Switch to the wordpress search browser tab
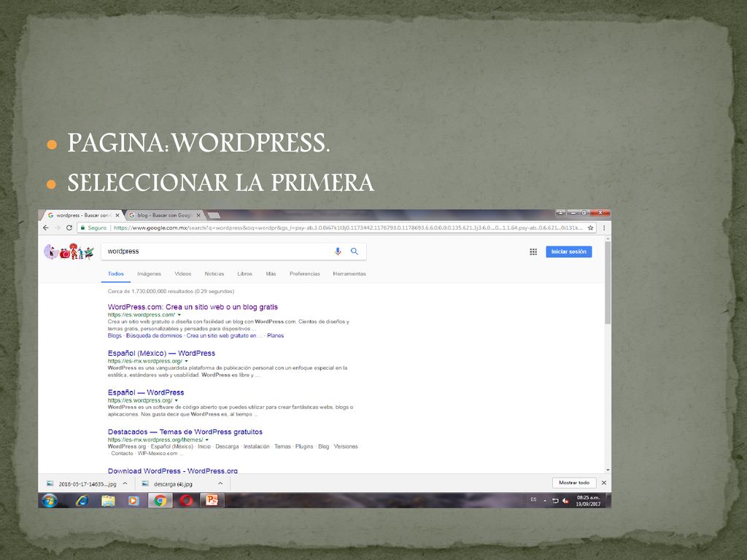The height and width of the screenshot is (560, 747). [82, 215]
